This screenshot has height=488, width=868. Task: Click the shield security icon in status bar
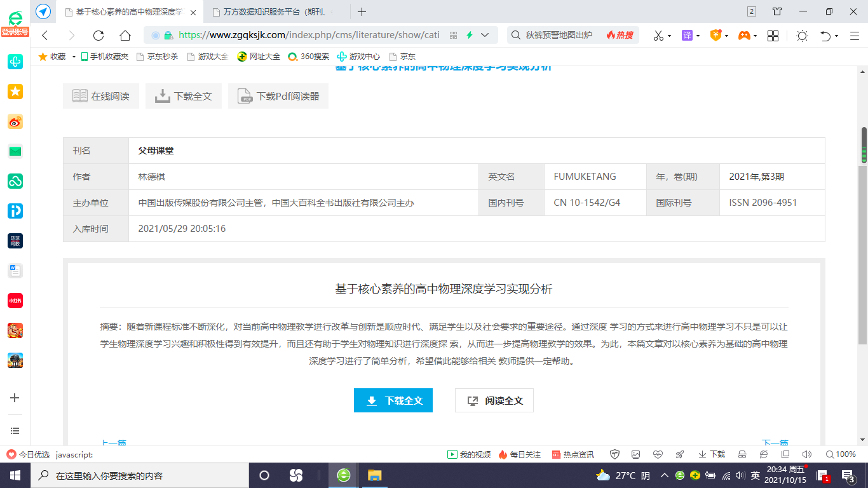pos(614,454)
